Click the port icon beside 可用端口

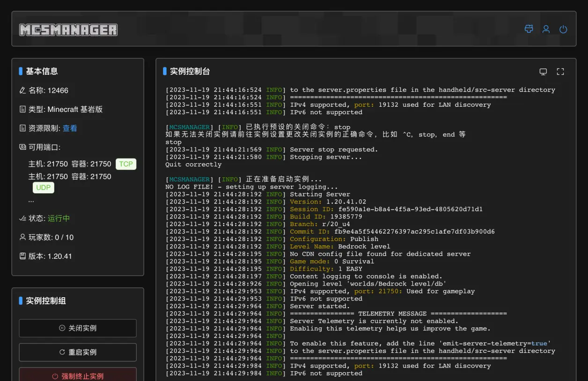pyautogui.click(x=22, y=147)
